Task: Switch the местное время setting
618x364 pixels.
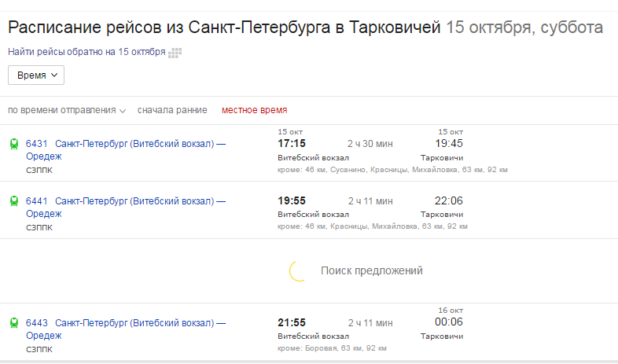Action: tap(254, 110)
